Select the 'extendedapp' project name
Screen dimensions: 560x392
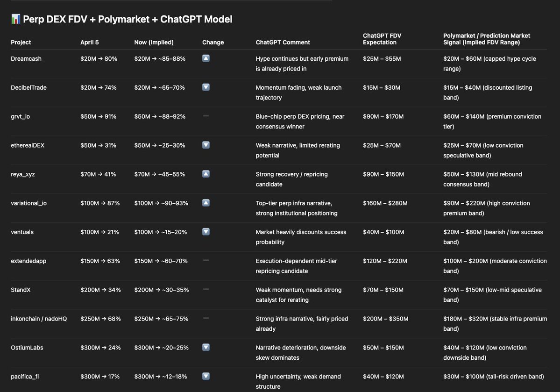(x=28, y=261)
